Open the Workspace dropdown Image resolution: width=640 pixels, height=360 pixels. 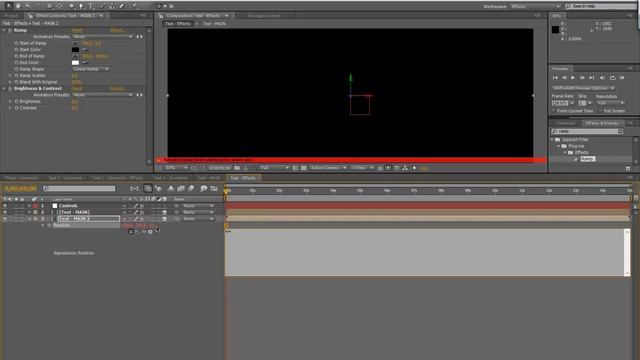coord(535,6)
